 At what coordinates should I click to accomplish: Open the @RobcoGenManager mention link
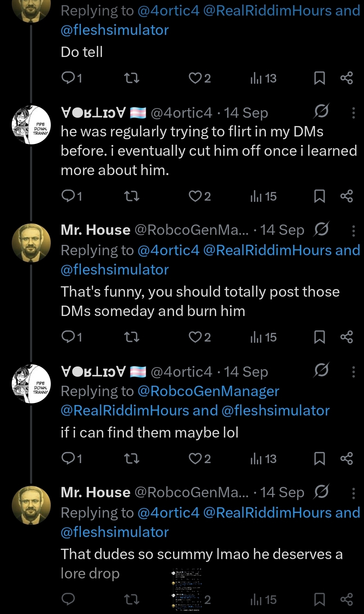coord(208,391)
